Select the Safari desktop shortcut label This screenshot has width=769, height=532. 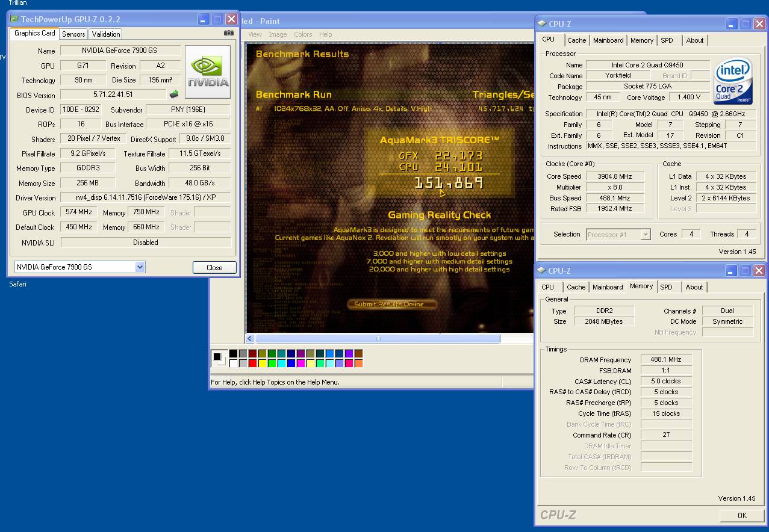click(17, 284)
